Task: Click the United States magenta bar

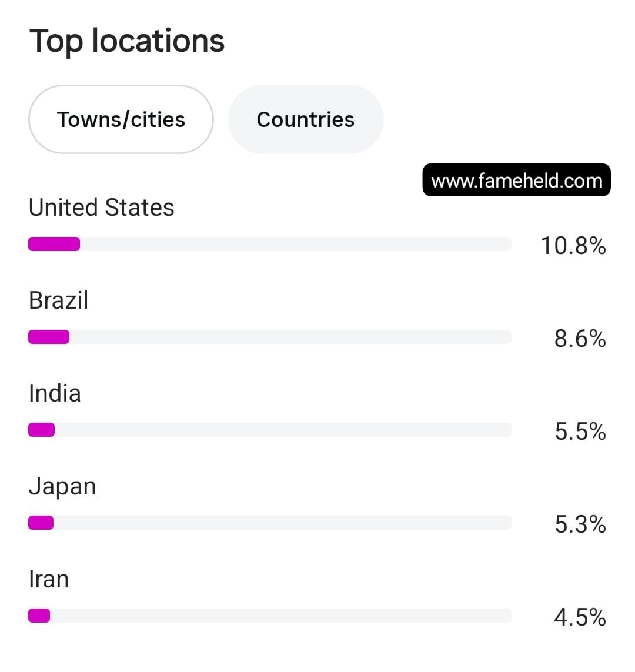Action: tap(54, 244)
